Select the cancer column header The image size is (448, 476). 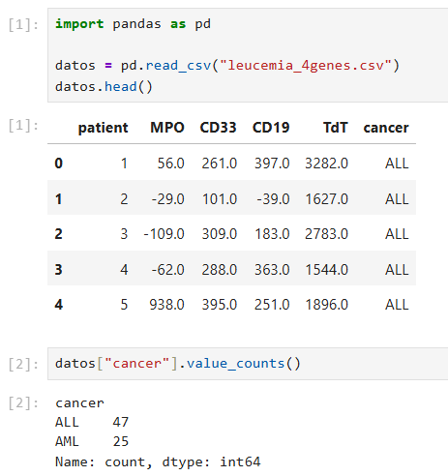point(386,128)
